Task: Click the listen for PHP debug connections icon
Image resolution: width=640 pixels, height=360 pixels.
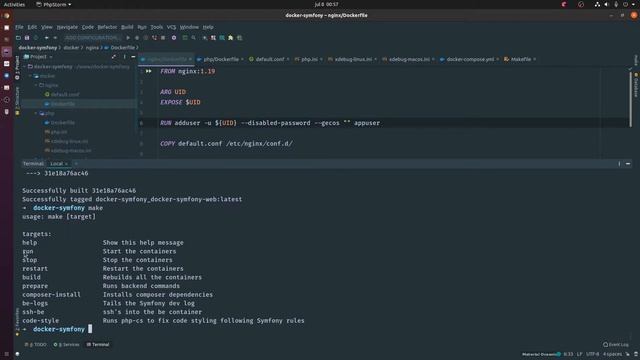Action: click(154, 38)
